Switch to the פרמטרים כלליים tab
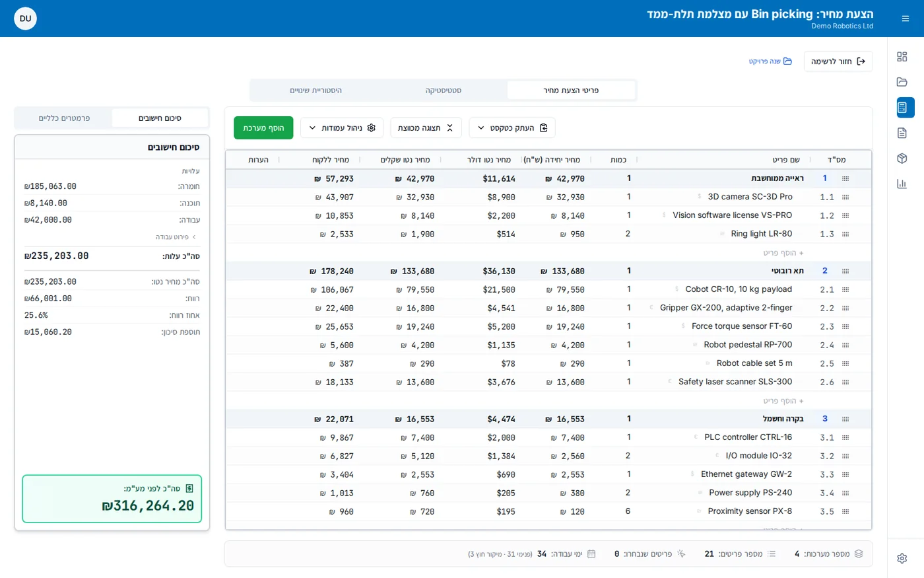Viewport: 924px width, 578px height. pos(64,118)
